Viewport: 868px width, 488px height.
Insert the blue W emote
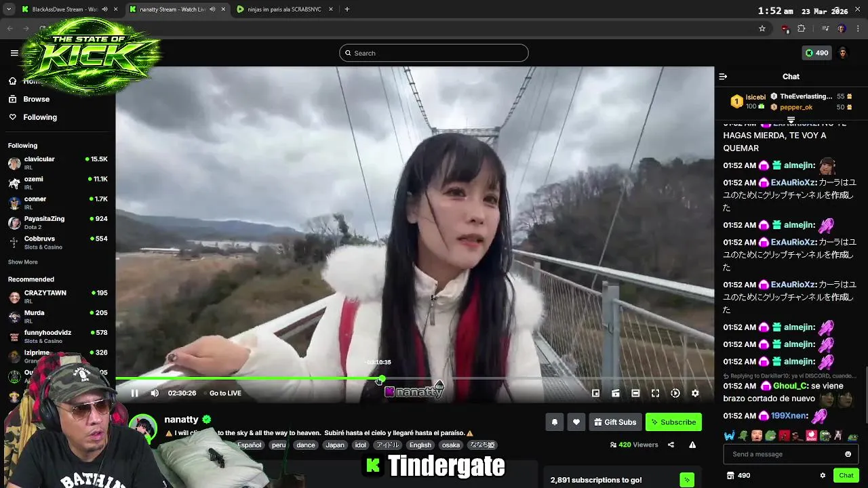click(729, 436)
